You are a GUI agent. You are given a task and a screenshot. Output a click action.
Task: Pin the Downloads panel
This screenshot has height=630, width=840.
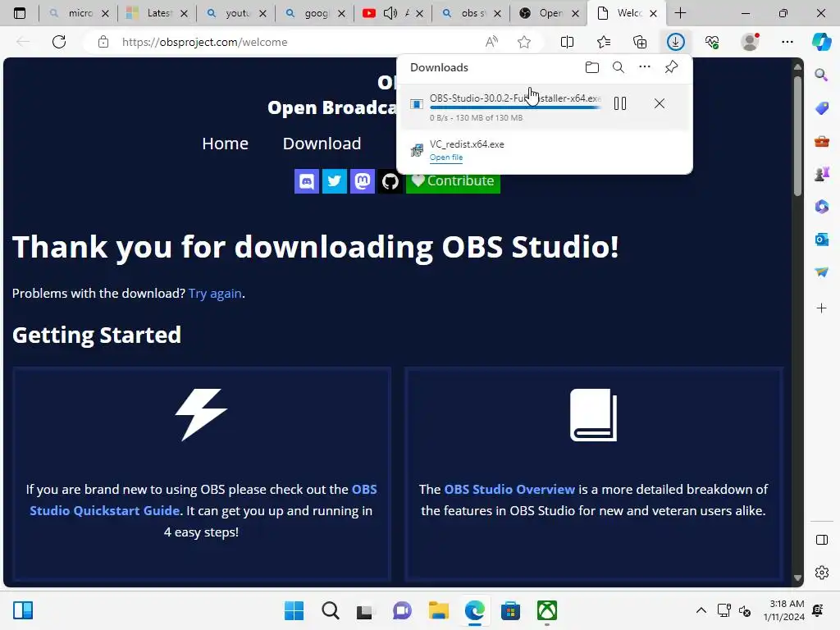(671, 67)
